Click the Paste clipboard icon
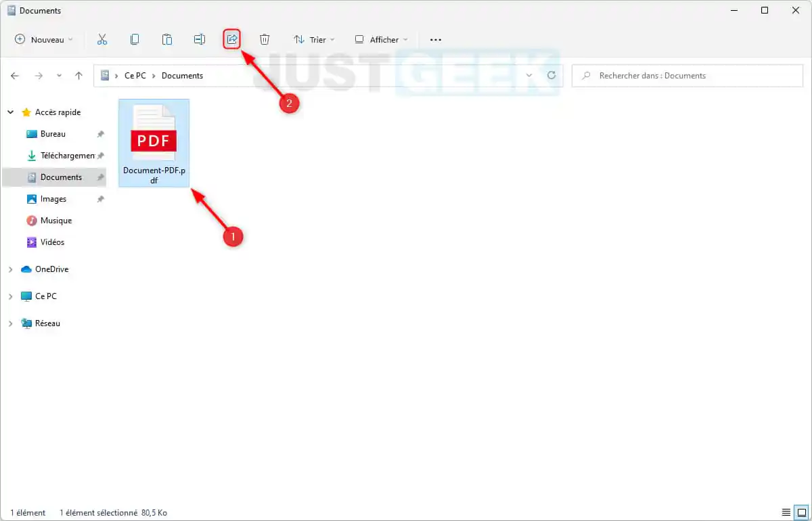Screen dimensions: 812x521 [167, 39]
